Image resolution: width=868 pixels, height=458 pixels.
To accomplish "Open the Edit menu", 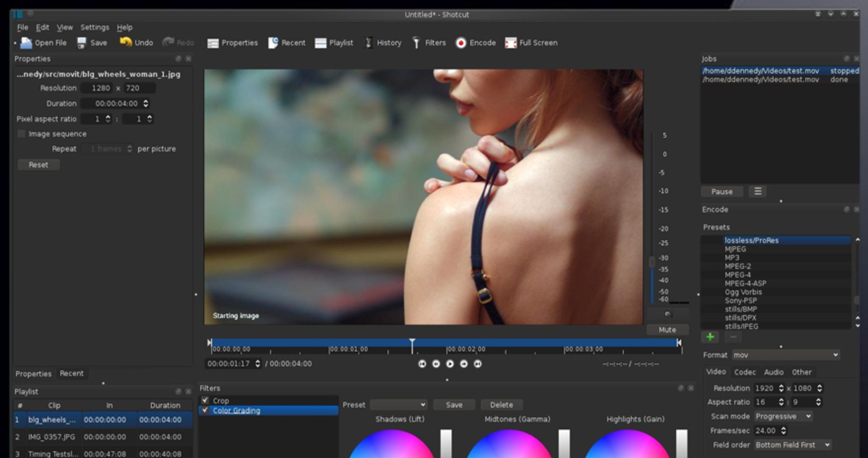I will tap(42, 28).
